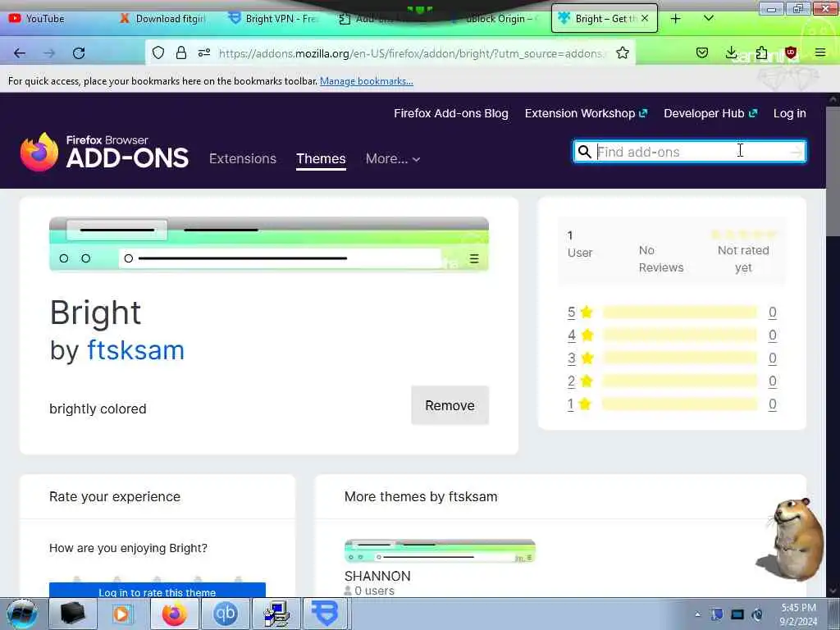The width and height of the screenshot is (840, 630).
Task: Open the Extension Workshop link
Action: 586,113
